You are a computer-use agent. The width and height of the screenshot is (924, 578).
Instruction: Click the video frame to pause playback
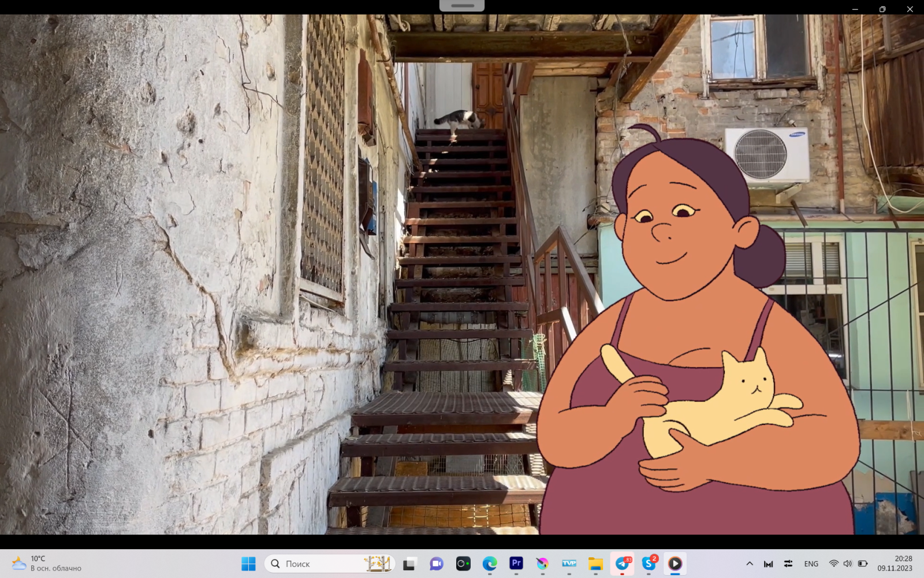pos(462,275)
